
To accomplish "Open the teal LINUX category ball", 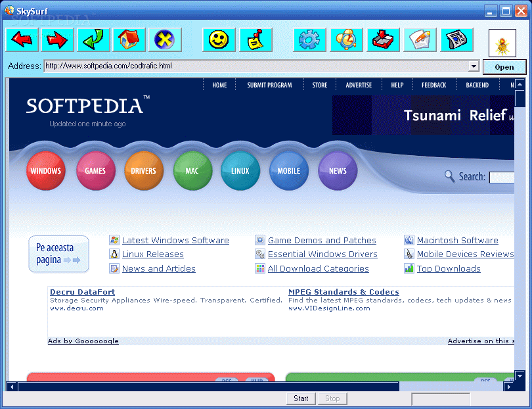I will (x=240, y=170).
